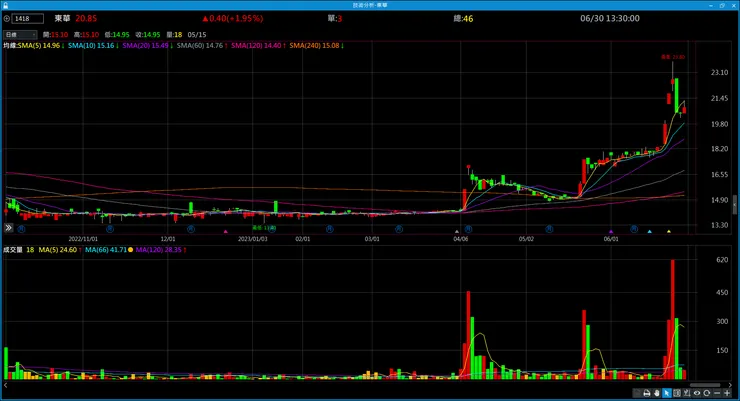Viewport: 740px width, 401px height.
Task: Zoom in with the plus icon
Action: (727, 393)
